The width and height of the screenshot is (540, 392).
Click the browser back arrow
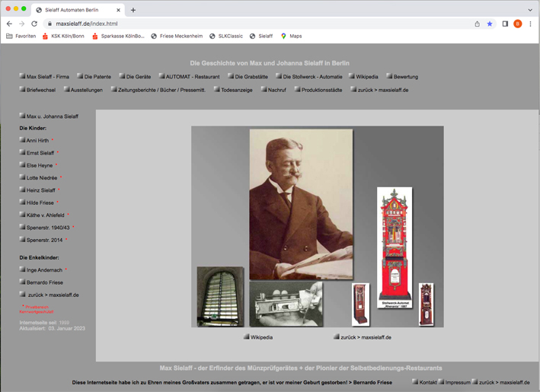(x=9, y=24)
